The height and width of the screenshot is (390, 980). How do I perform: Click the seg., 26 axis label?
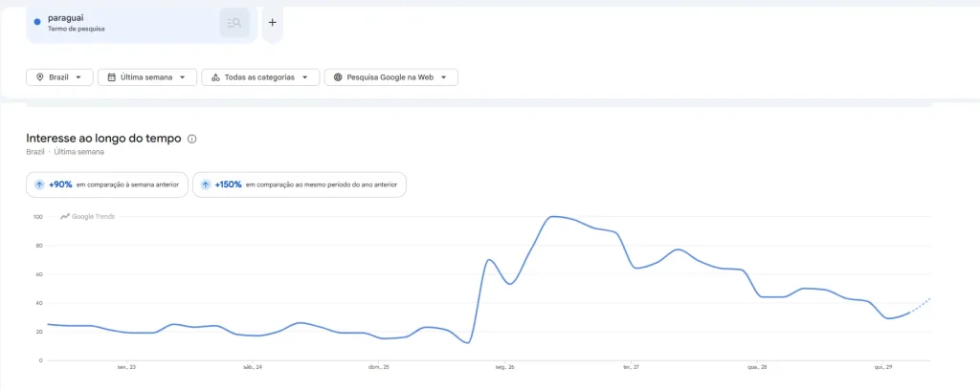click(x=506, y=367)
